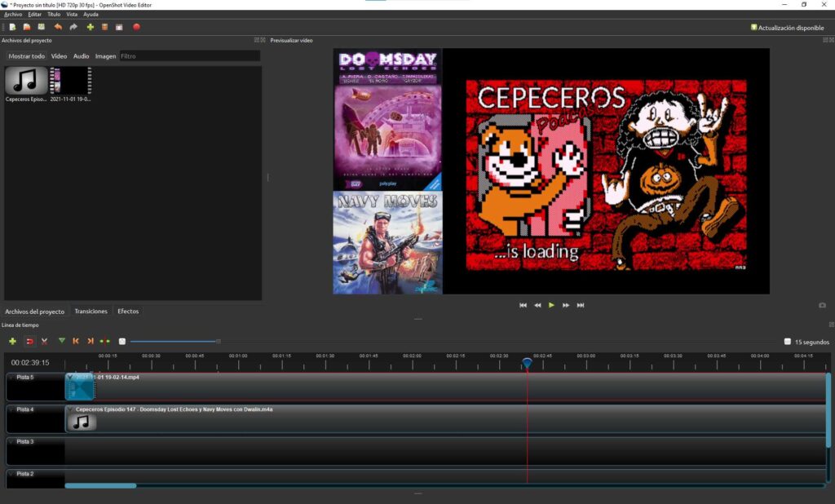The width and height of the screenshot is (835, 504).
Task: Open the Editar menu
Action: pyautogui.click(x=34, y=15)
